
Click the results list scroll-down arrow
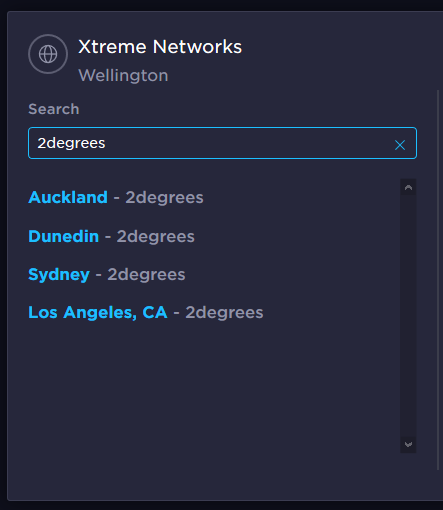pos(408,445)
